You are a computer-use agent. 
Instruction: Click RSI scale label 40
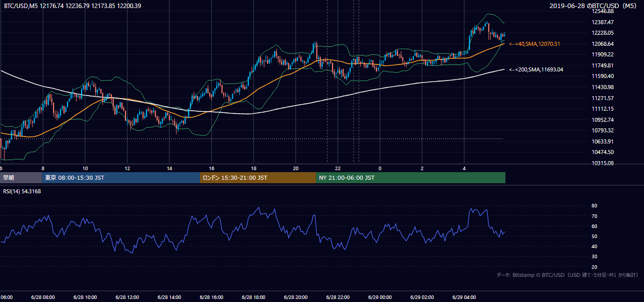click(594, 246)
